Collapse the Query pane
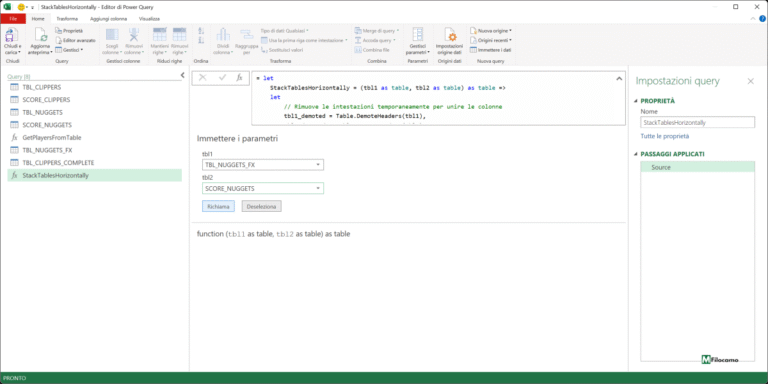Image resolution: width=768 pixels, height=384 pixels. pos(183,75)
